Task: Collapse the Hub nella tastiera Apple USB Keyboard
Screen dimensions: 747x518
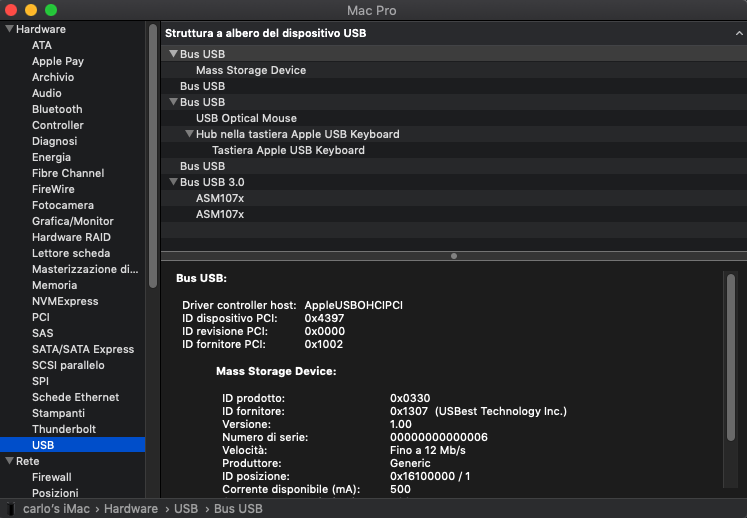Action: 189,134
